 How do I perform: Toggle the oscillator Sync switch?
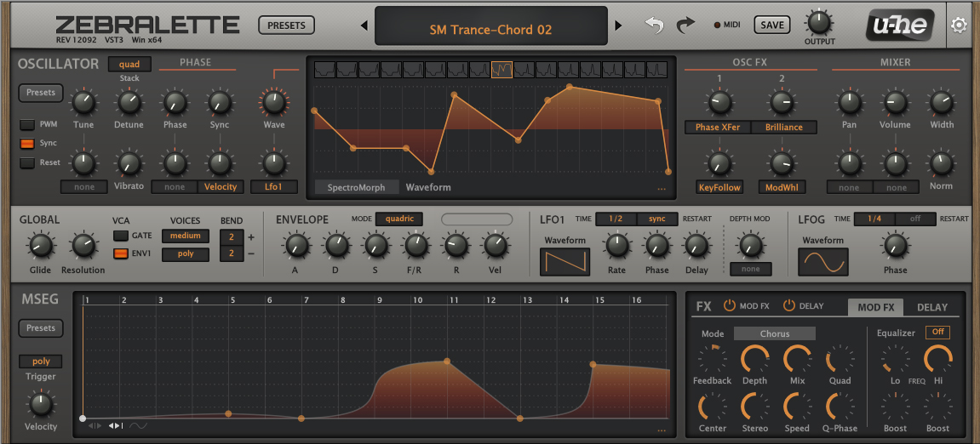tap(27, 143)
